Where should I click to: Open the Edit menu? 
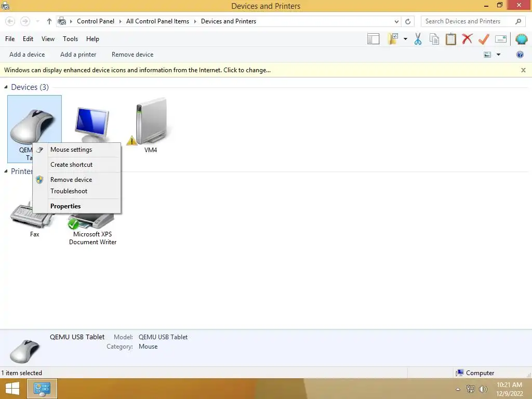(x=28, y=39)
